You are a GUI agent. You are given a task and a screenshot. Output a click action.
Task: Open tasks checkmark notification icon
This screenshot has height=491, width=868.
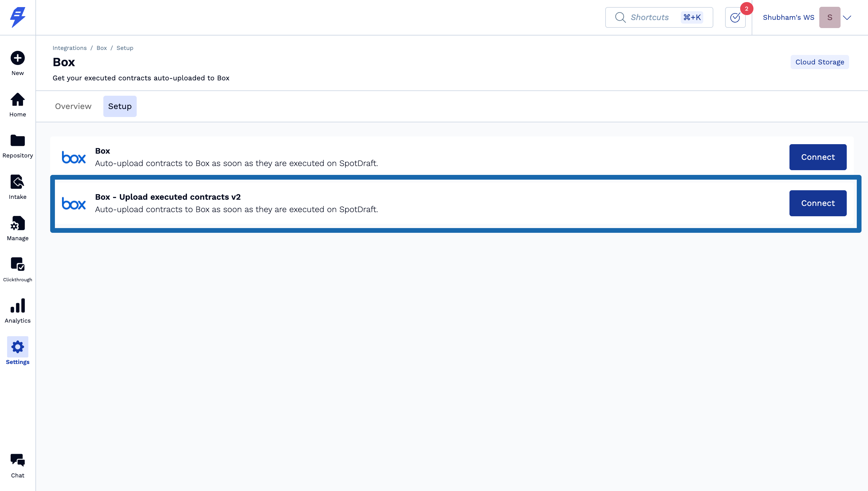click(735, 17)
